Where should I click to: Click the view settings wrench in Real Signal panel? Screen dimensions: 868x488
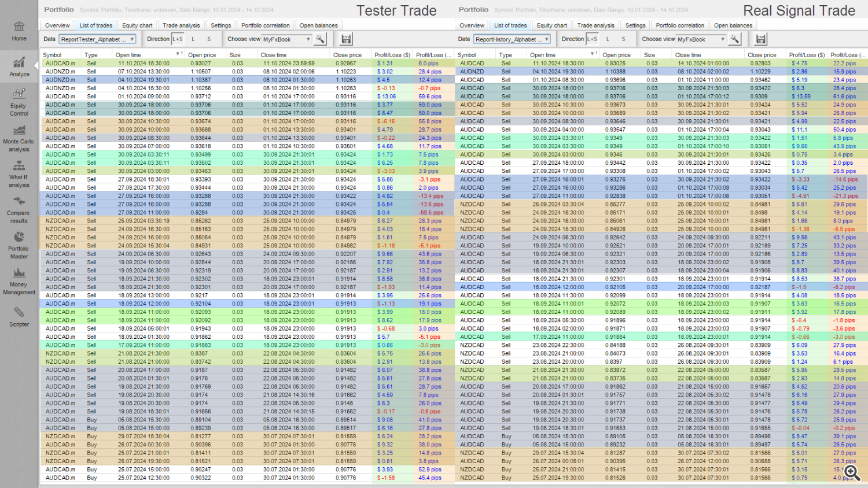(x=734, y=39)
